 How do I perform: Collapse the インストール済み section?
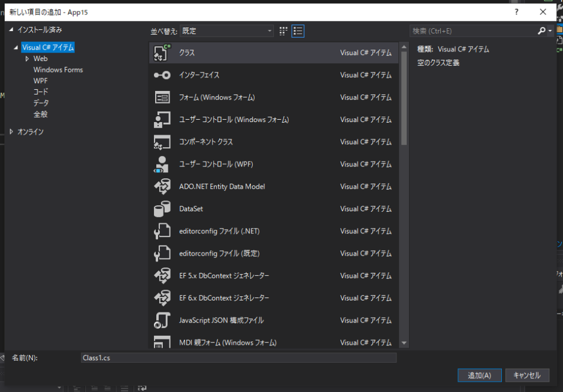tap(11, 29)
